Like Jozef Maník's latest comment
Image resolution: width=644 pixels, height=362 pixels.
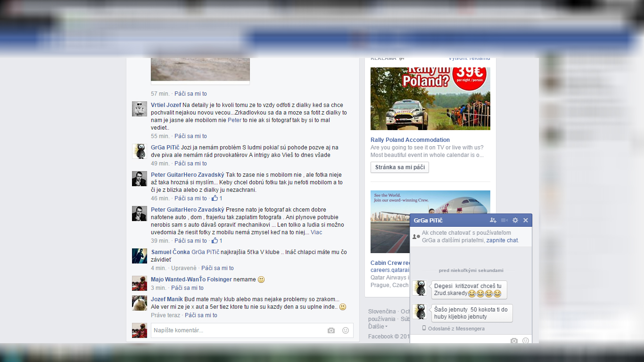[201, 315]
